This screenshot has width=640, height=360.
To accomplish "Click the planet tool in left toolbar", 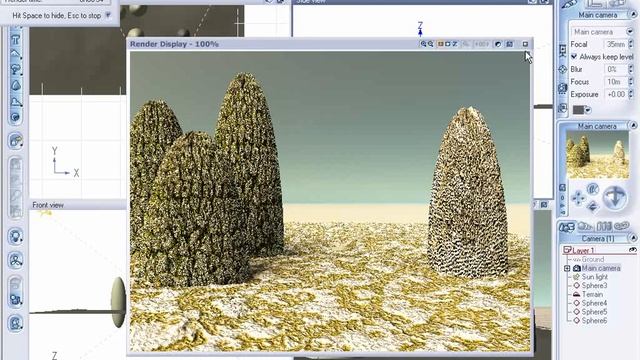I will 16,118.
